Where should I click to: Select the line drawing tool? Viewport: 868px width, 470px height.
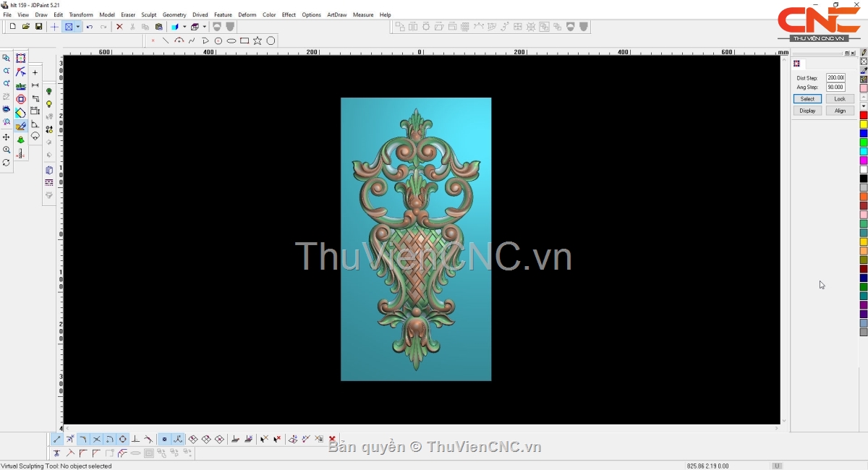[x=166, y=40]
